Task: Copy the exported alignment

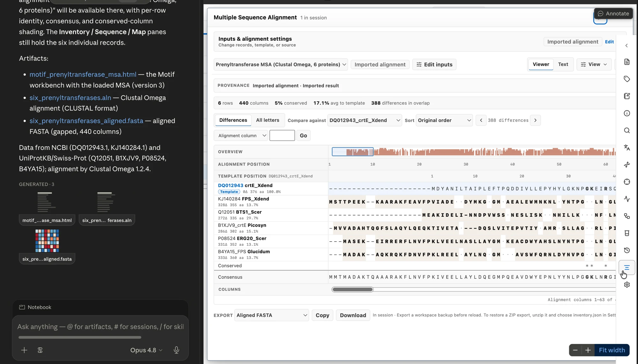Action: 322,315
